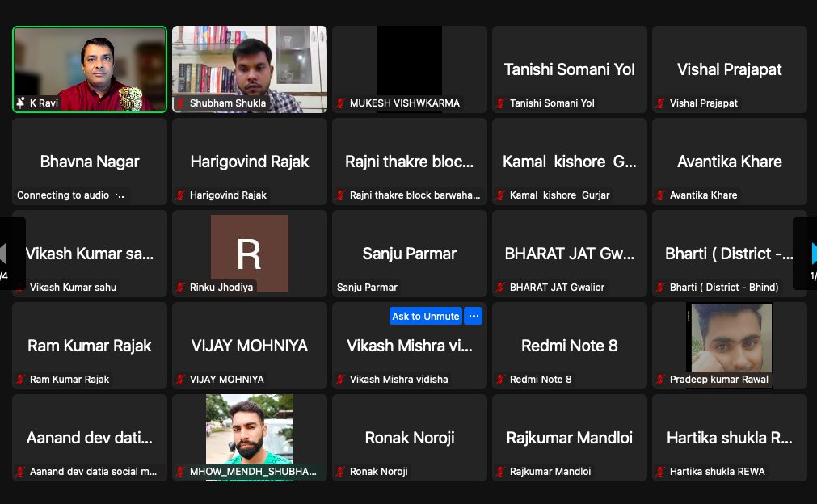This screenshot has width=817, height=504.
Task: Click the "Connecting to audio" status on Bhavna Nagar's tile
Action: [69, 195]
